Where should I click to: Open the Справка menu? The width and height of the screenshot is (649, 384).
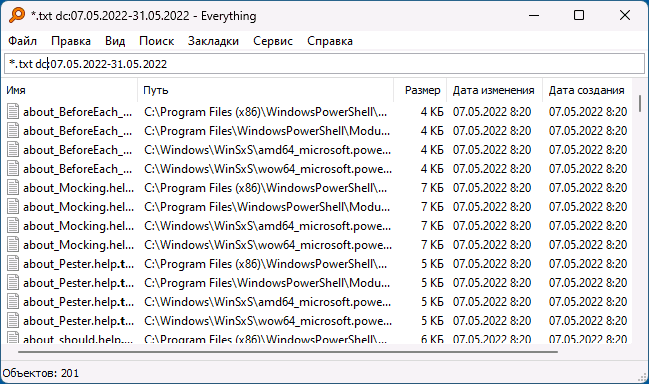point(330,41)
